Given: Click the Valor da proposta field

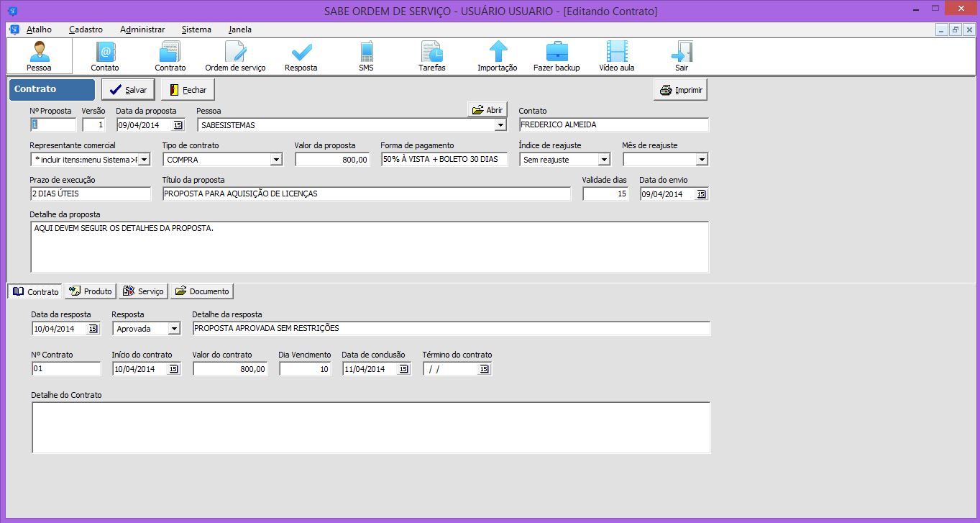Looking at the screenshot, I should point(332,160).
